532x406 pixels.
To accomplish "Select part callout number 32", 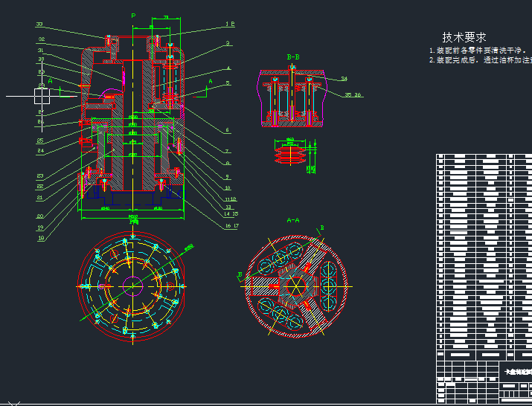I will pos(41,39).
